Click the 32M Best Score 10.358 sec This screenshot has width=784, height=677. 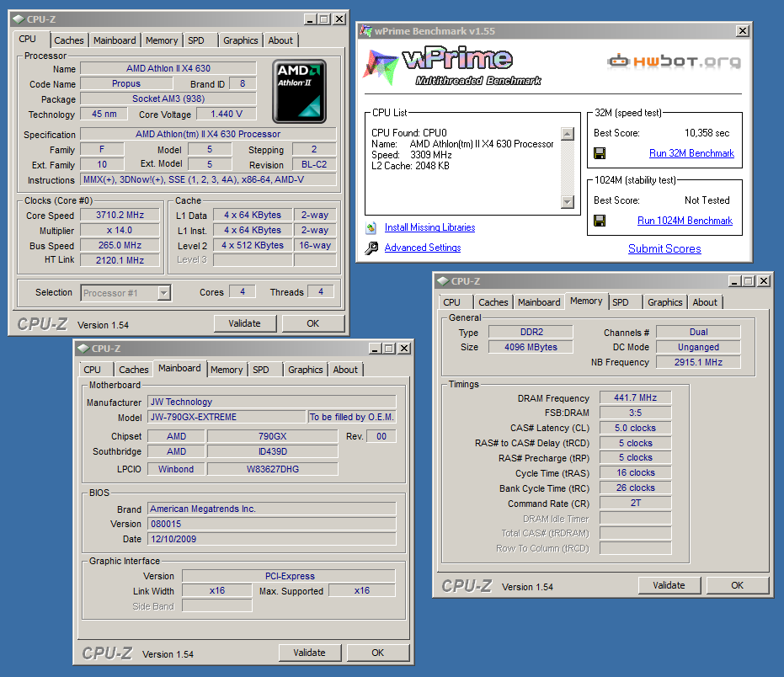[x=707, y=133]
